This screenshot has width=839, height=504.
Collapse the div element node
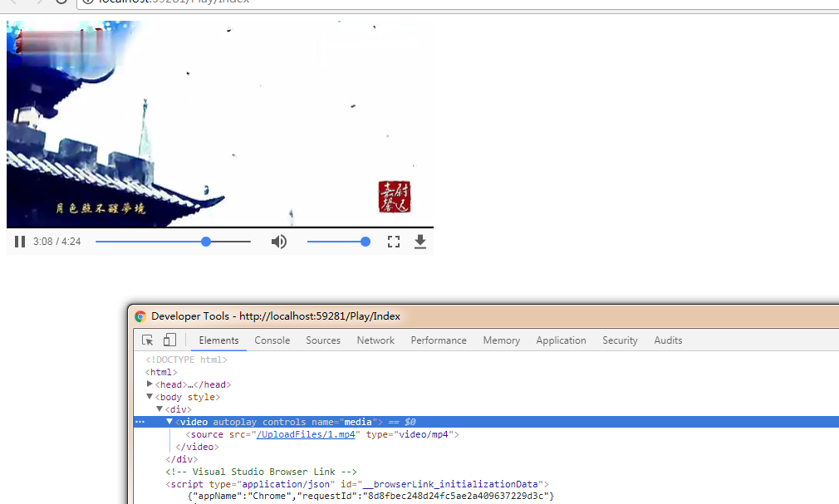click(x=159, y=409)
